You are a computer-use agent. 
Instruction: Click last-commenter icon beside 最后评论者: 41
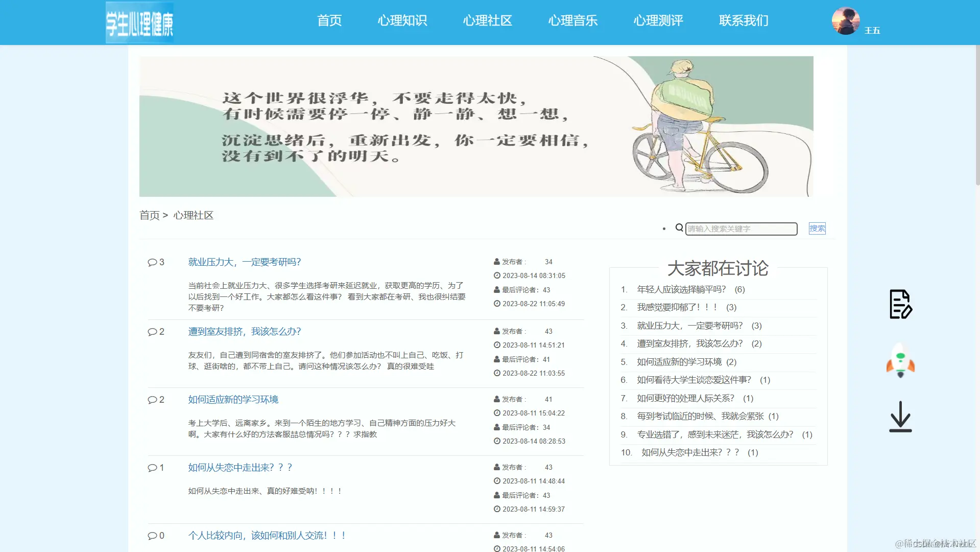pyautogui.click(x=497, y=359)
